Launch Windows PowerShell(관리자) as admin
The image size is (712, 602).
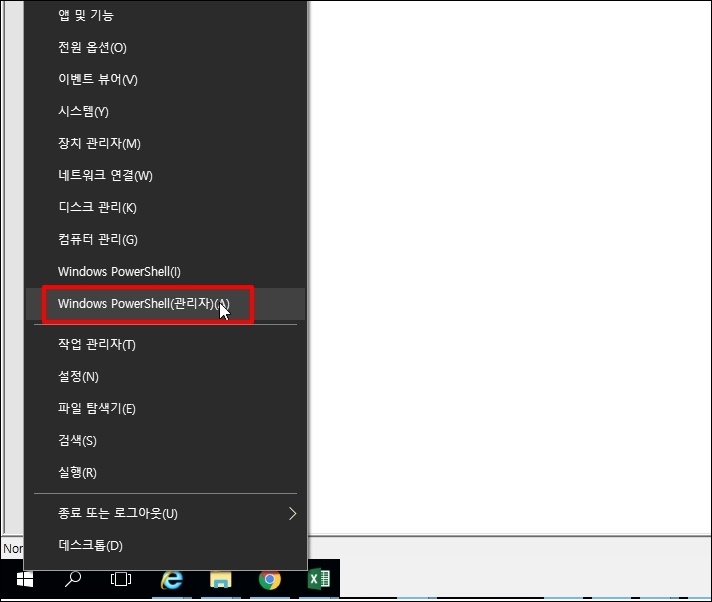(x=165, y=303)
